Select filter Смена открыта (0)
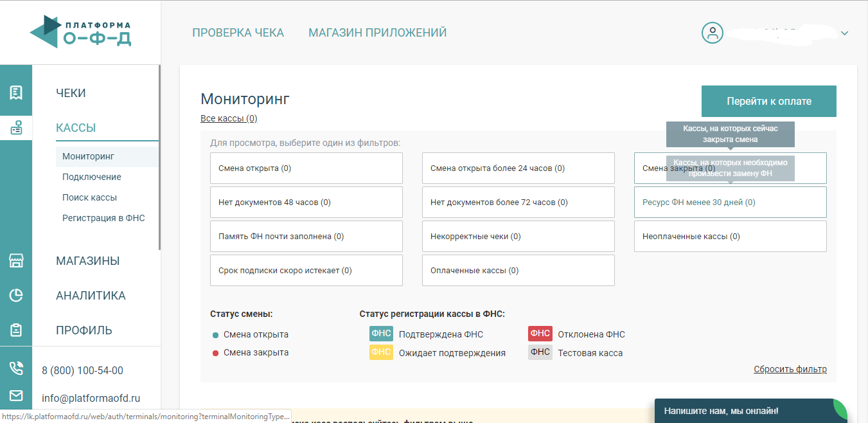 [306, 168]
